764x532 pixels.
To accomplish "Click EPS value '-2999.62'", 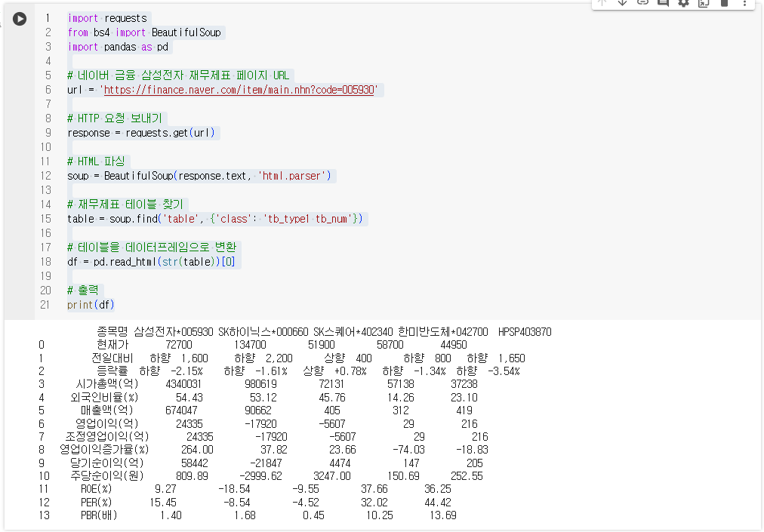I will click(260, 476).
